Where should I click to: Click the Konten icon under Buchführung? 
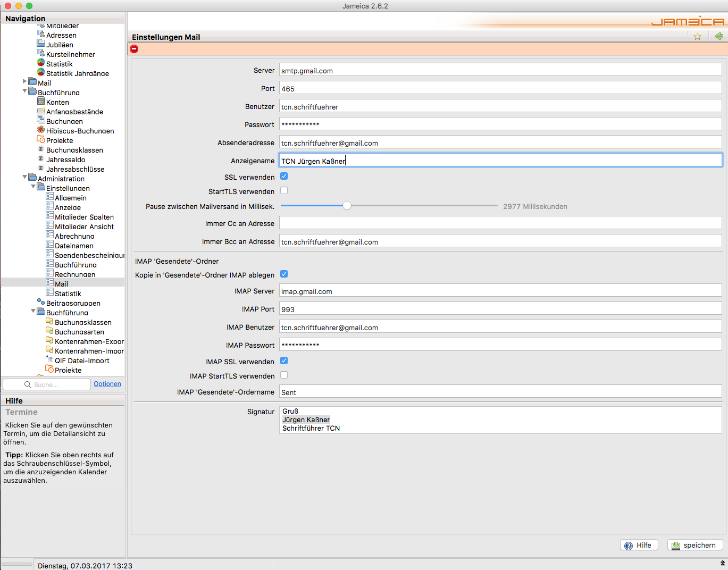point(41,101)
